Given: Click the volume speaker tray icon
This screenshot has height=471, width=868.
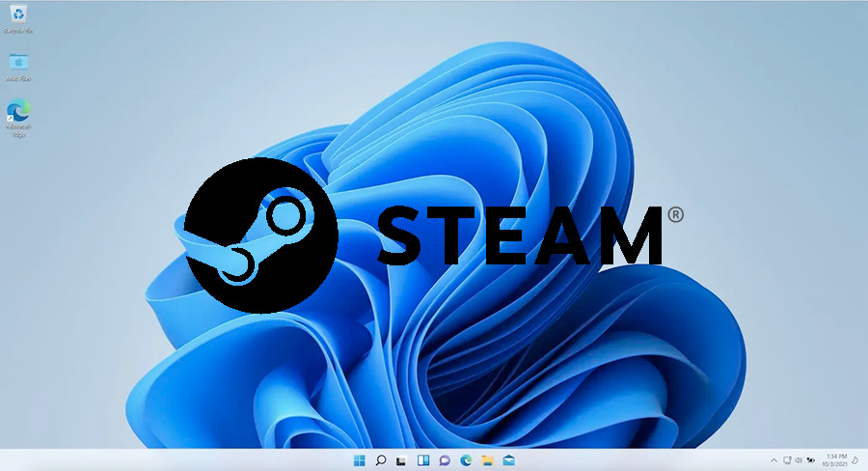Looking at the screenshot, I should (799, 460).
